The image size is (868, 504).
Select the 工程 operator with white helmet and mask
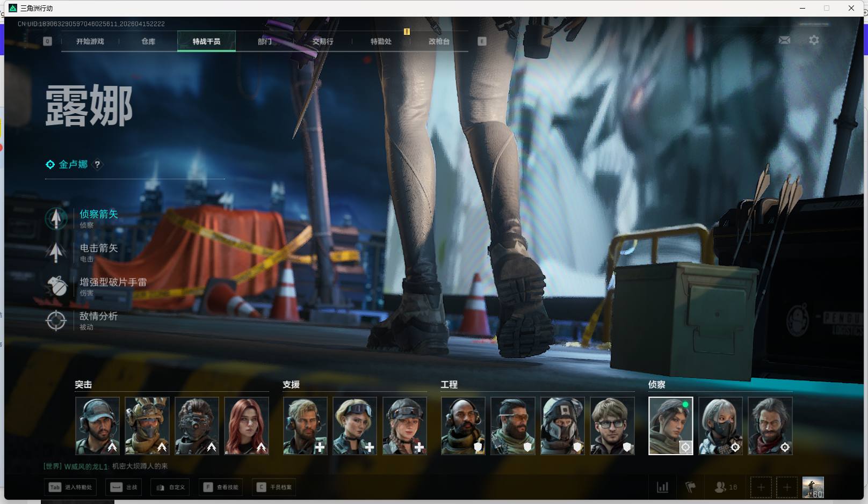(x=562, y=426)
